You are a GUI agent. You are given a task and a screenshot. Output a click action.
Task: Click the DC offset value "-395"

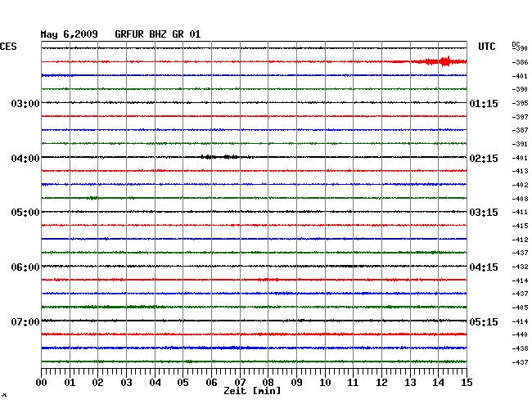point(520,103)
